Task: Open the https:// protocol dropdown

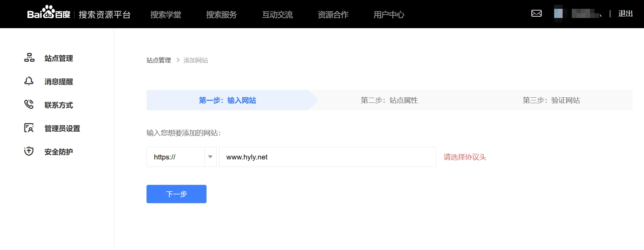Action: 181,157
